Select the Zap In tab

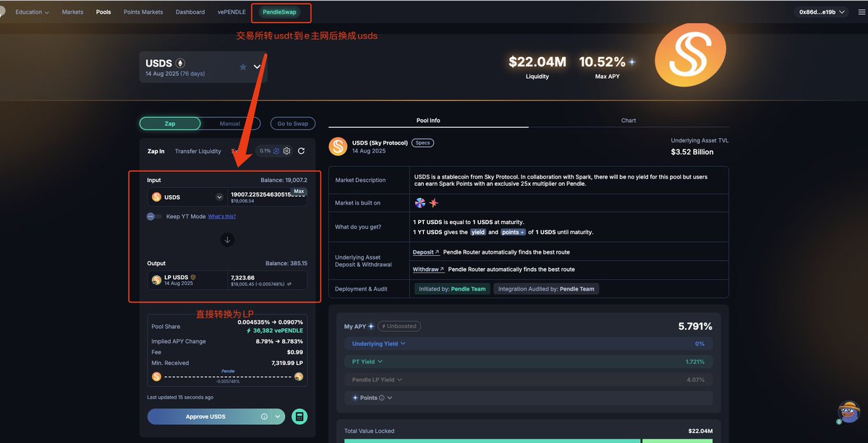(156, 151)
